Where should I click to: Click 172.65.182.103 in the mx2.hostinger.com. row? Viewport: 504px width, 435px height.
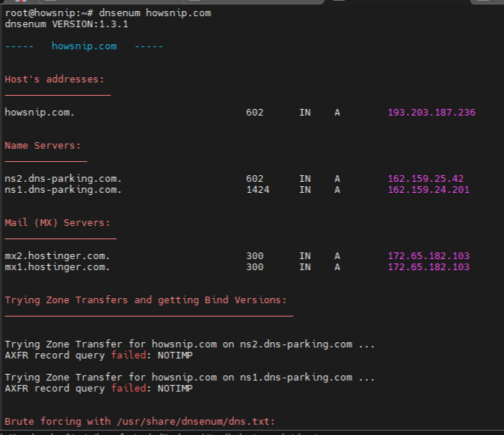tap(428, 256)
